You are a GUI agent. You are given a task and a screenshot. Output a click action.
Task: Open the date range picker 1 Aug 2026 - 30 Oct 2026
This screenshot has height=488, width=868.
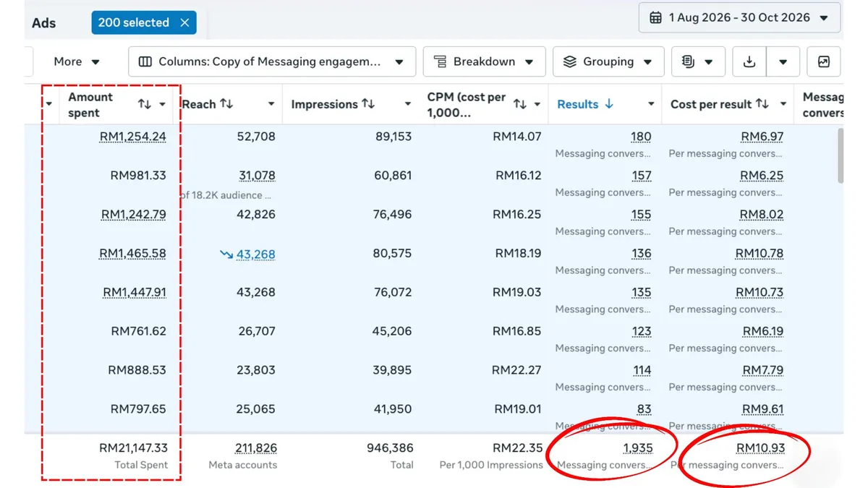coord(740,18)
